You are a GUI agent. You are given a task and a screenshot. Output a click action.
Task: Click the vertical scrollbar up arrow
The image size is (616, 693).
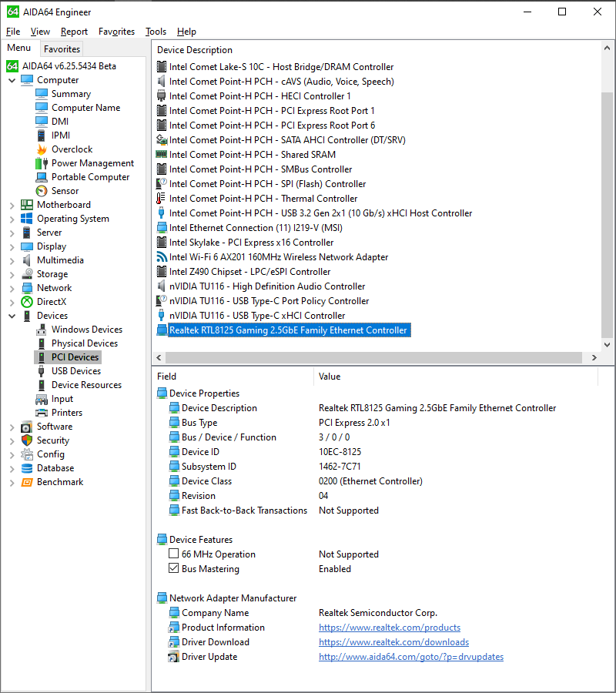pos(607,48)
